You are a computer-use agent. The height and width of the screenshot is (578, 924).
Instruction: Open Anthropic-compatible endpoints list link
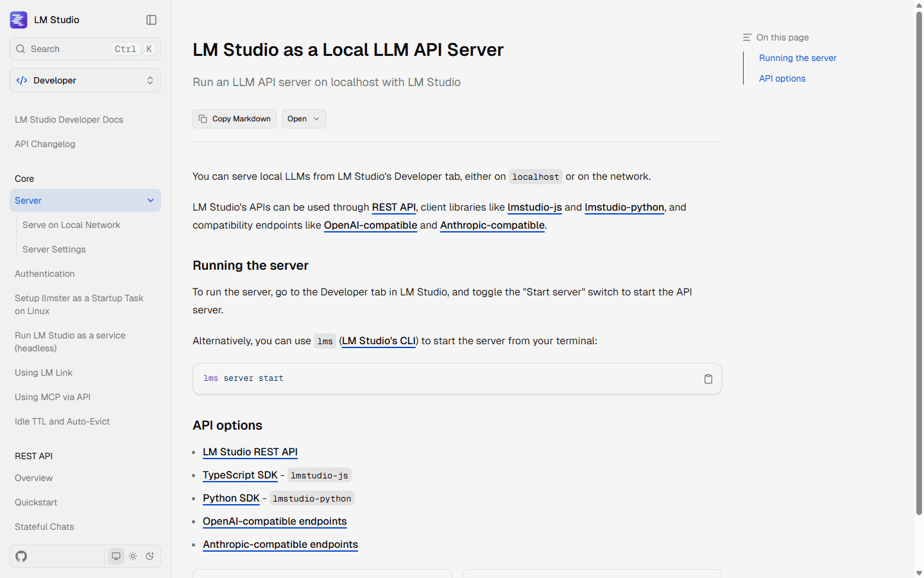(280, 544)
